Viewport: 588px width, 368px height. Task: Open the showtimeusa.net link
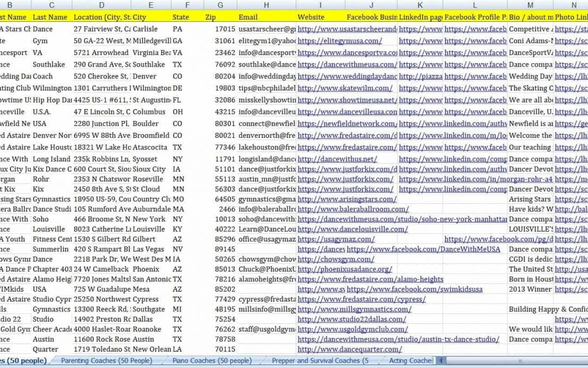point(347,100)
